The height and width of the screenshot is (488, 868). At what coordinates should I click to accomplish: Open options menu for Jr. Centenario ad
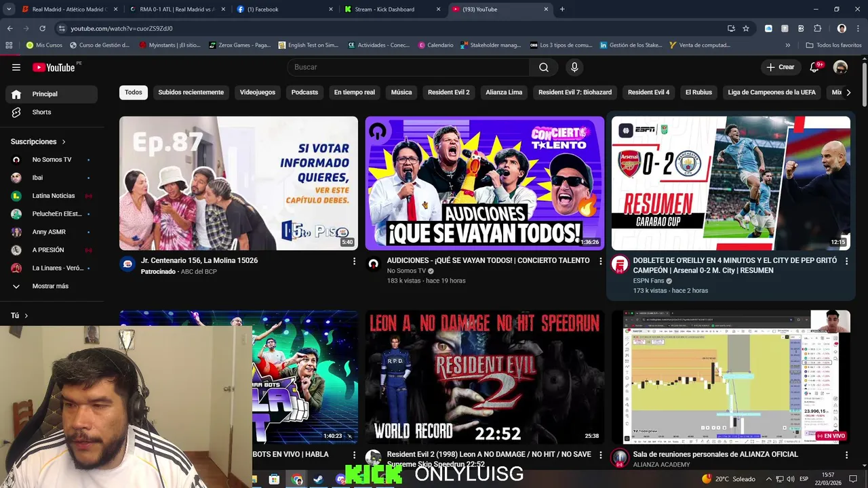(354, 261)
